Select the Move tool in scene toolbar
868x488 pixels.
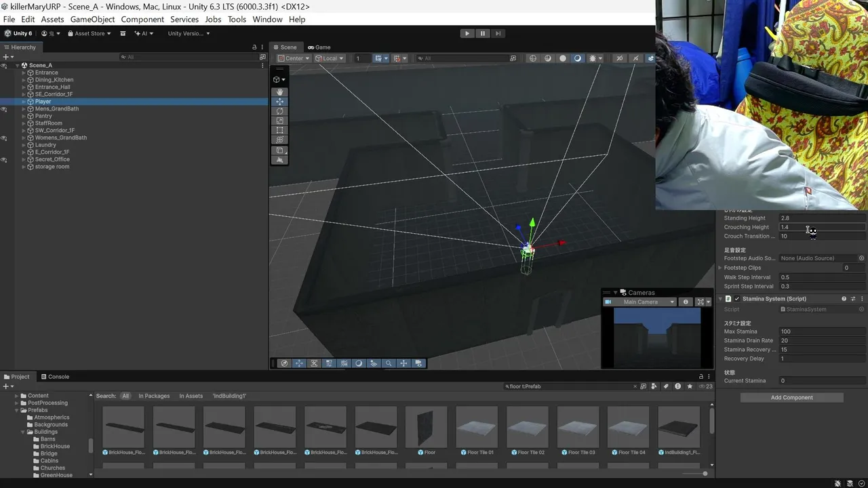click(x=279, y=102)
